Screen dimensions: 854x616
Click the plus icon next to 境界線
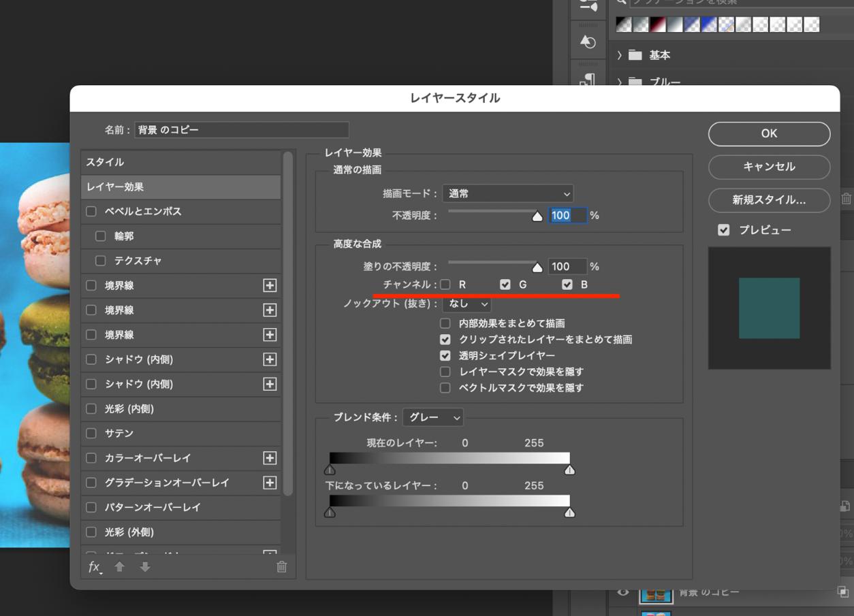pyautogui.click(x=270, y=286)
